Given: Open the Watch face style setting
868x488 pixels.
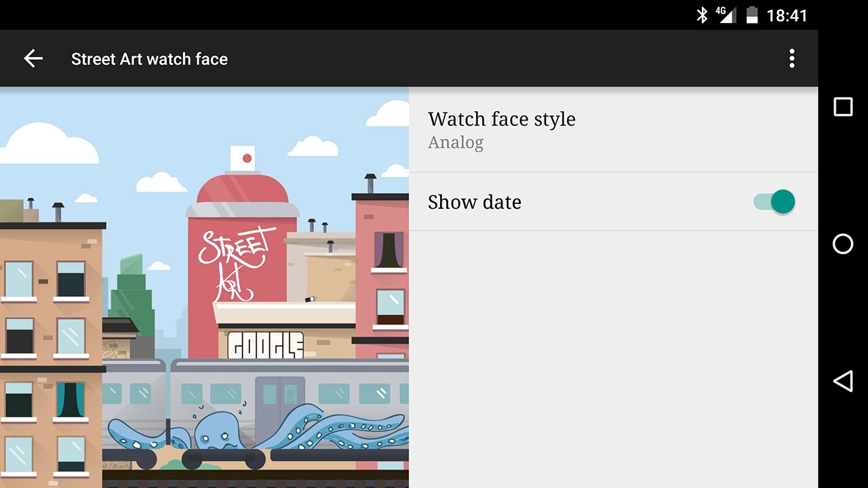Looking at the screenshot, I should pos(501,119).
